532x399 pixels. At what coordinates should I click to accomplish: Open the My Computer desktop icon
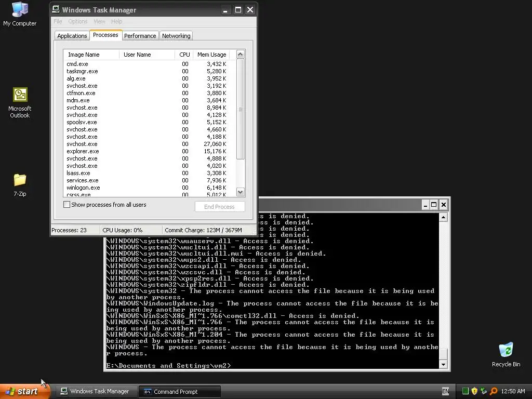pyautogui.click(x=20, y=14)
